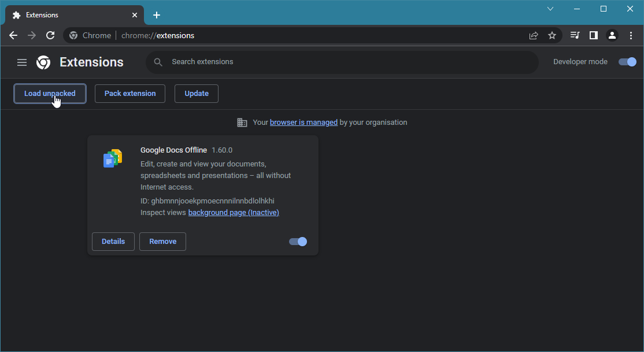644x352 pixels.
Task: Click the search magnifier icon
Action: (158, 62)
